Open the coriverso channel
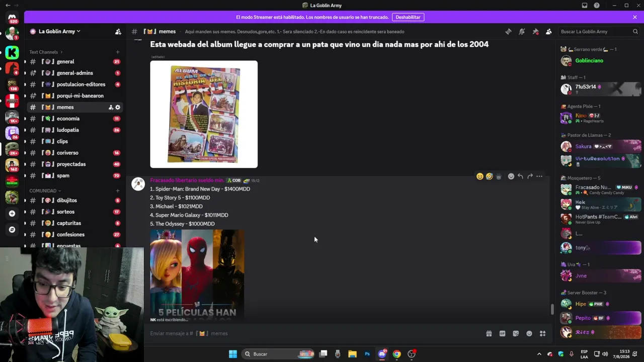The width and height of the screenshot is (644, 362). click(74, 153)
